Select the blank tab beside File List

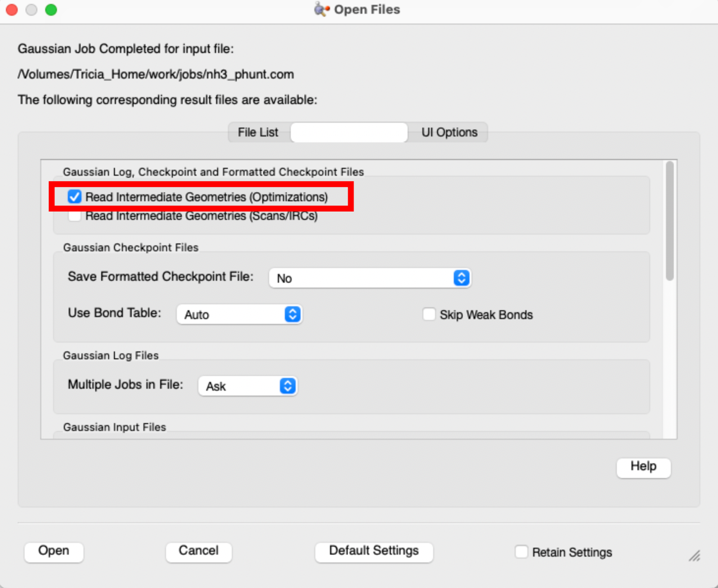pos(349,133)
